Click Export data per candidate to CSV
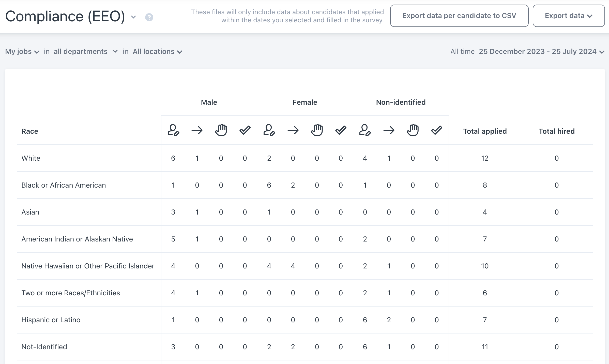The width and height of the screenshot is (609, 364). pos(459,16)
